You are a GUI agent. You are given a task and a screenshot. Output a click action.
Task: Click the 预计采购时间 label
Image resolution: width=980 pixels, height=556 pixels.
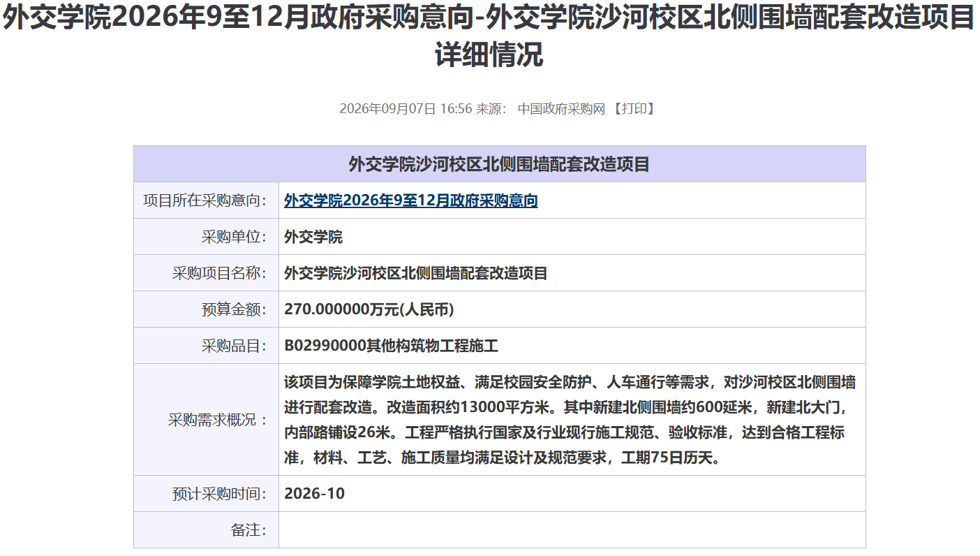pos(220,494)
